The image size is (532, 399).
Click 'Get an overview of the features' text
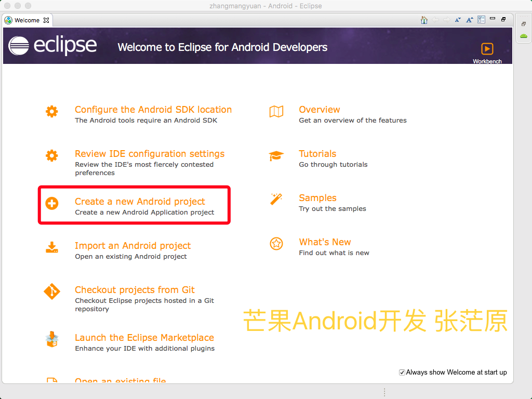[353, 121]
